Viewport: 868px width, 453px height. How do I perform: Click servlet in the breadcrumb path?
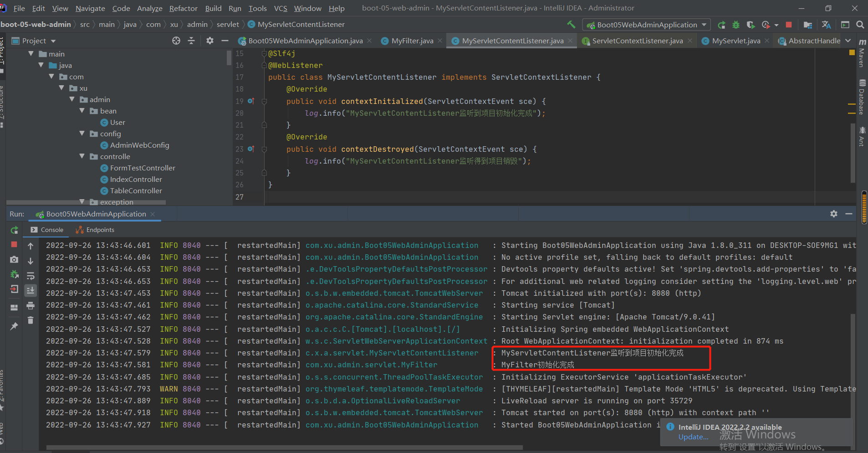point(228,24)
